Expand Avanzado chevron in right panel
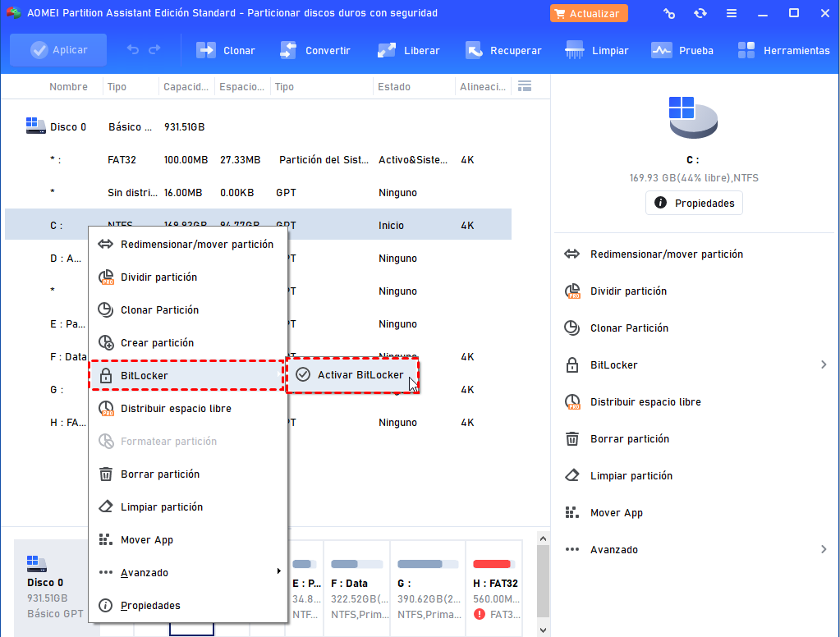Image resolution: width=840 pixels, height=637 pixels. pos(824,549)
